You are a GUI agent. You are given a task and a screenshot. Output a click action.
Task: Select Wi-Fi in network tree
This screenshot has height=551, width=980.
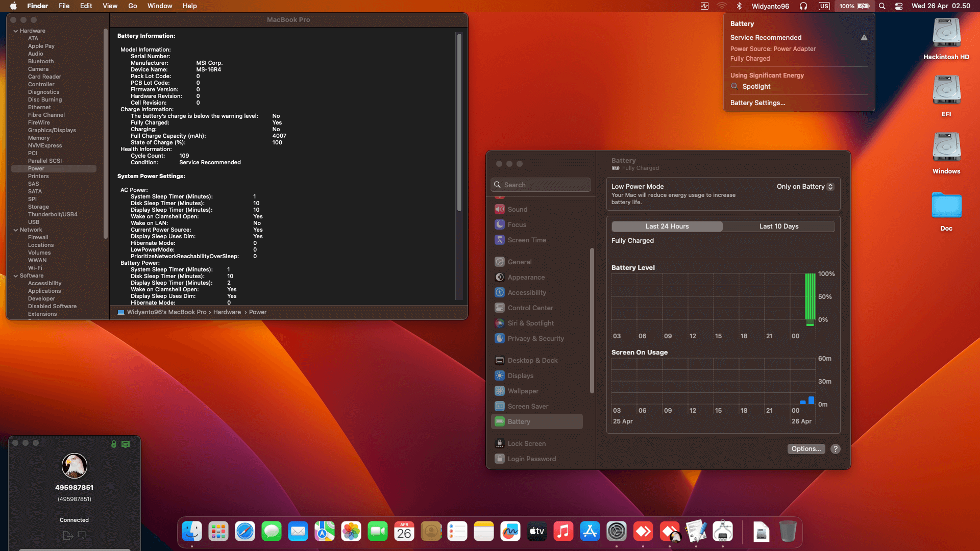35,268
